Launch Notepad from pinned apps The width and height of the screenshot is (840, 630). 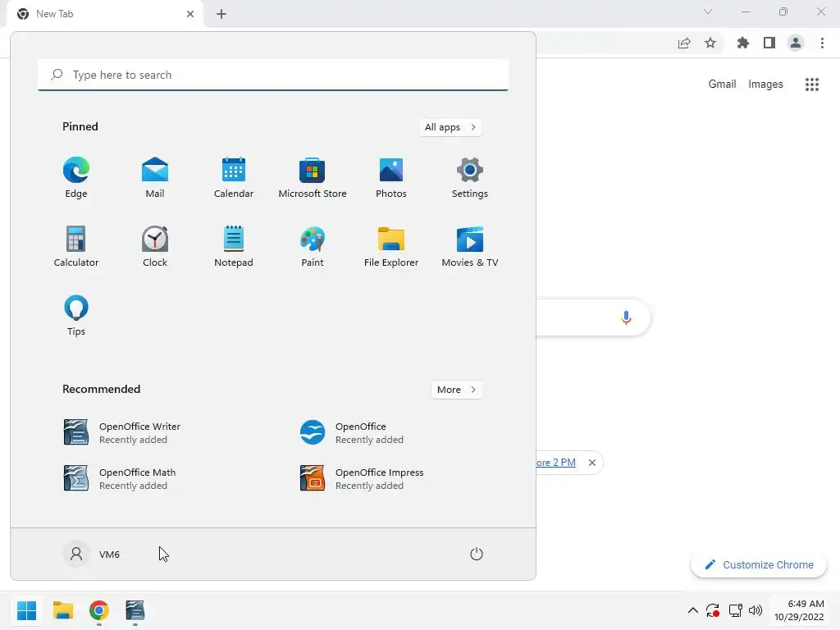234,246
